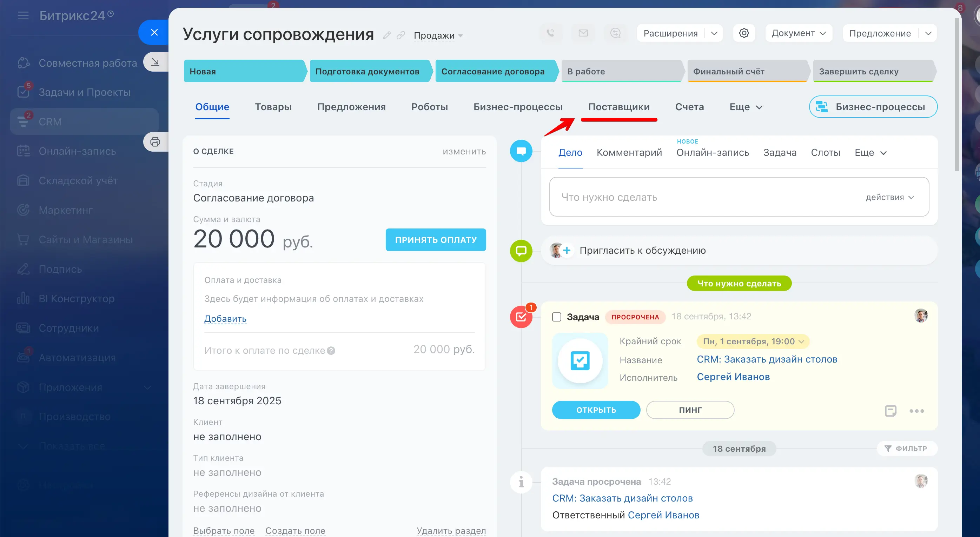Switch to the Поставщики tab
This screenshot has height=537, width=980.
[x=618, y=107]
